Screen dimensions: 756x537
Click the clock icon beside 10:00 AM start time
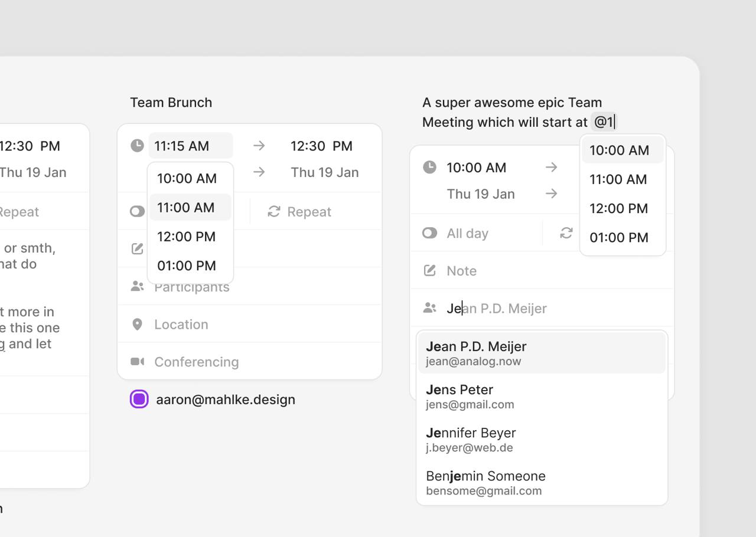click(430, 168)
